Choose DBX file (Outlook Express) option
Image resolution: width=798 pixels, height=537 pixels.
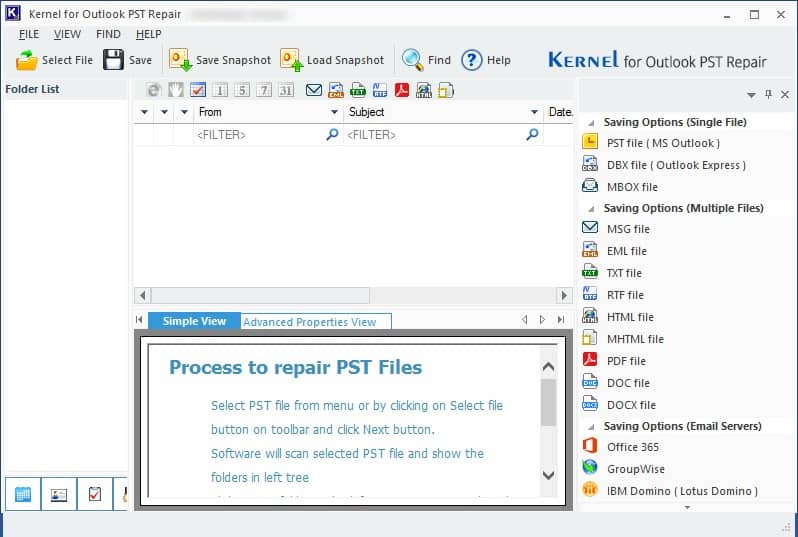(664, 165)
